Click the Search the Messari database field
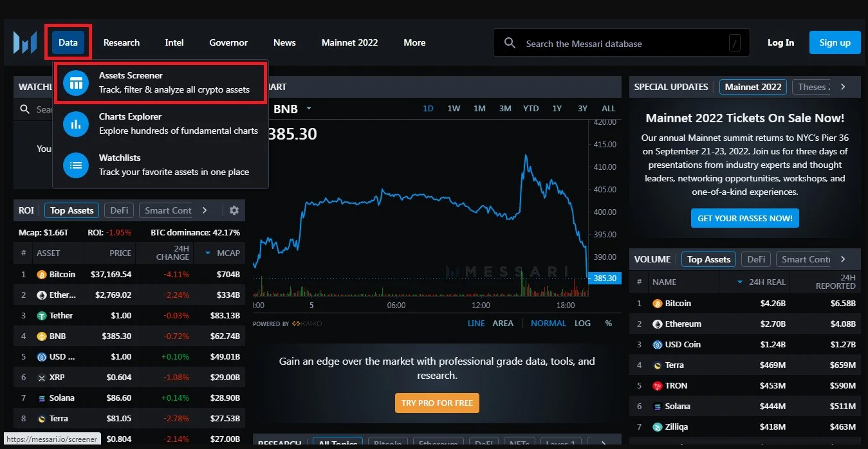The image size is (868, 449). coord(621,43)
